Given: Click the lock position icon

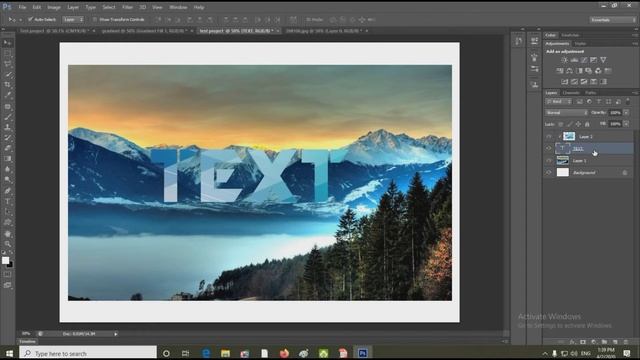Looking at the screenshot, I should point(578,124).
